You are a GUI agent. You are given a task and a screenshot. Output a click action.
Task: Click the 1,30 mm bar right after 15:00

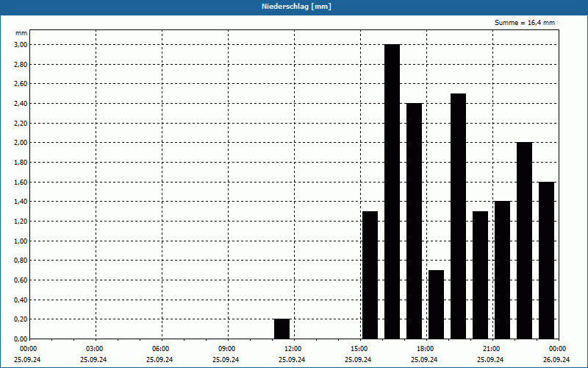pyautogui.click(x=370, y=275)
